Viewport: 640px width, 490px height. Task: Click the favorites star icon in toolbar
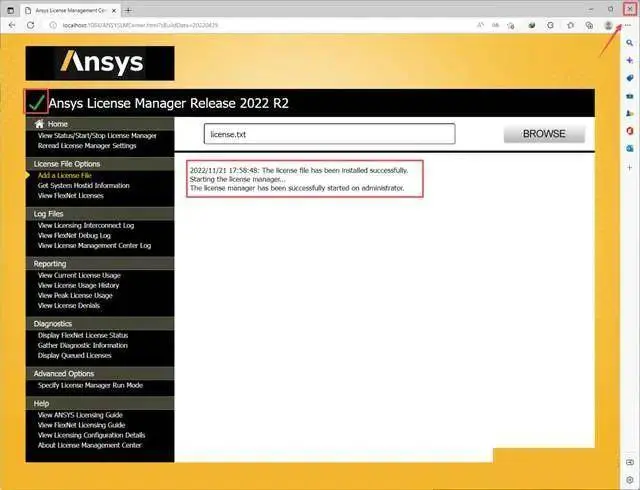[x=571, y=25]
